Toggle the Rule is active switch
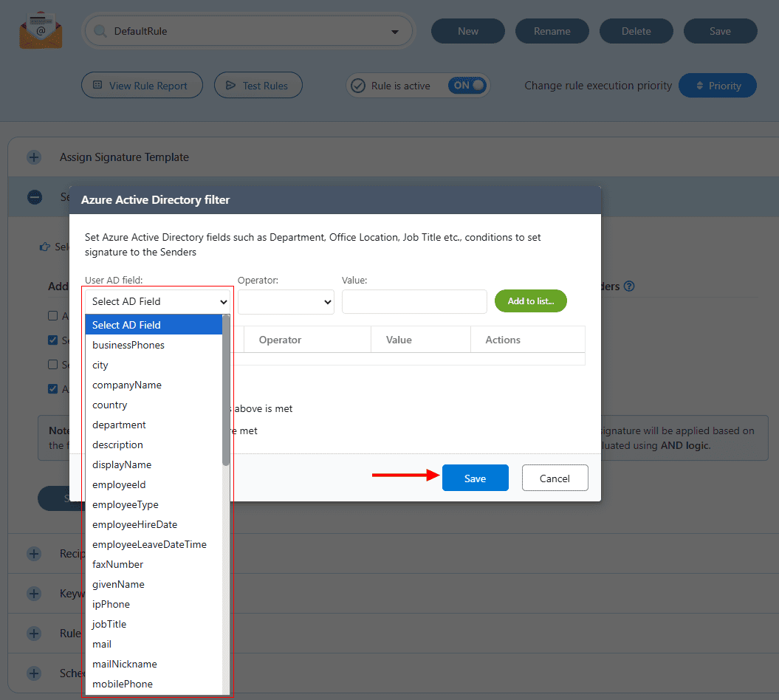779x700 pixels. click(x=468, y=86)
